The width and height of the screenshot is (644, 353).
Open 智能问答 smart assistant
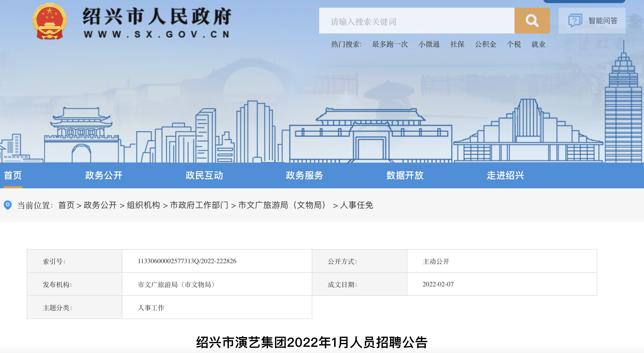coord(592,21)
